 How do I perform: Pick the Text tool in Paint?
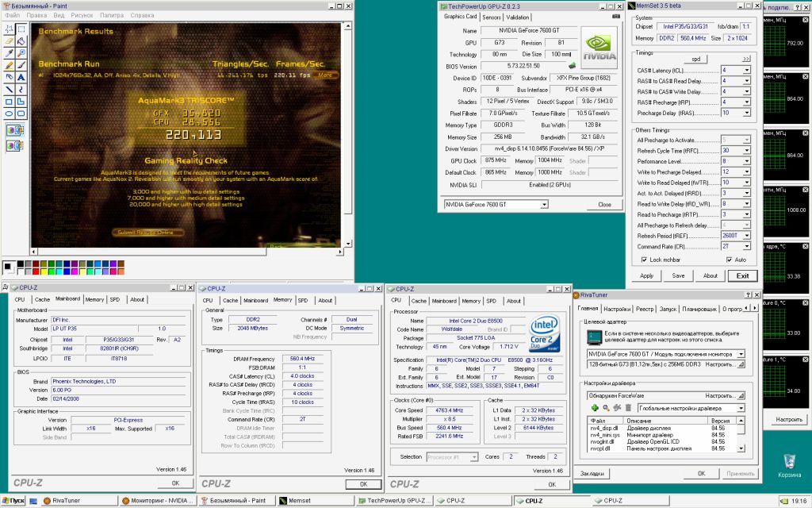21,77
